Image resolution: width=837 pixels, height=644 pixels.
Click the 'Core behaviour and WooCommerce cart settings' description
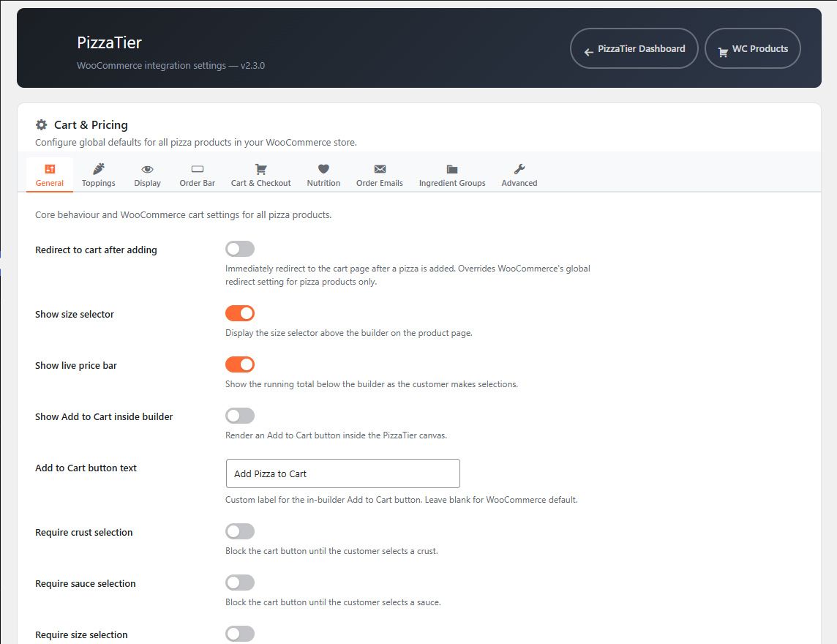[183, 214]
